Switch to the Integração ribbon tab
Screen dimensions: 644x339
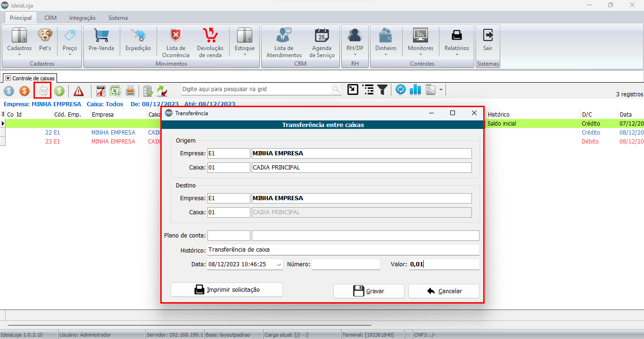pyautogui.click(x=83, y=18)
